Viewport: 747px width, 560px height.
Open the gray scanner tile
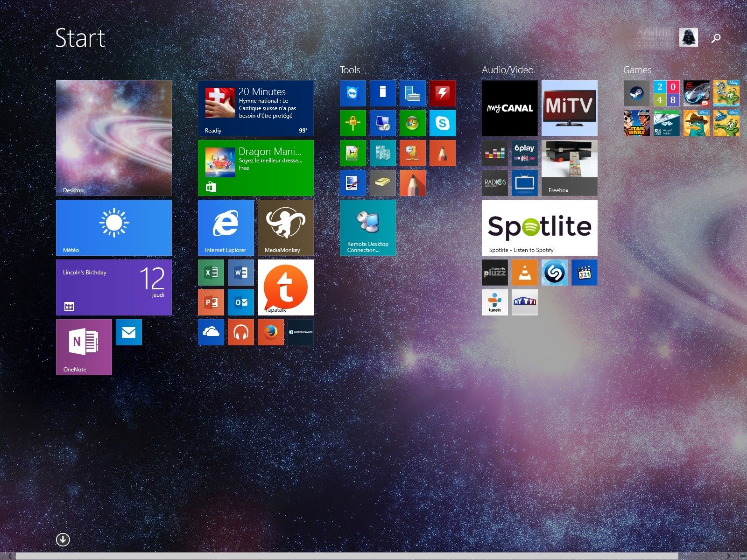pos(383,183)
